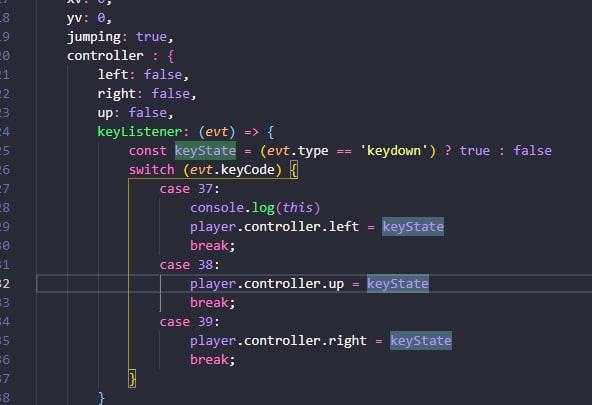
Task: Click the yellow closing brace of the switch
Action: pyautogui.click(x=132, y=379)
